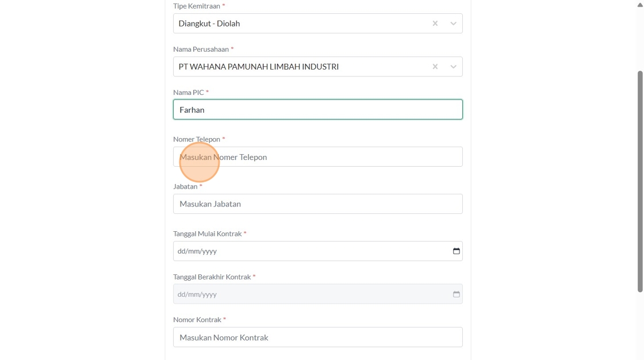644x360 pixels.
Task: Click the Masukan Nomor Kontrak input
Action: pos(317,338)
